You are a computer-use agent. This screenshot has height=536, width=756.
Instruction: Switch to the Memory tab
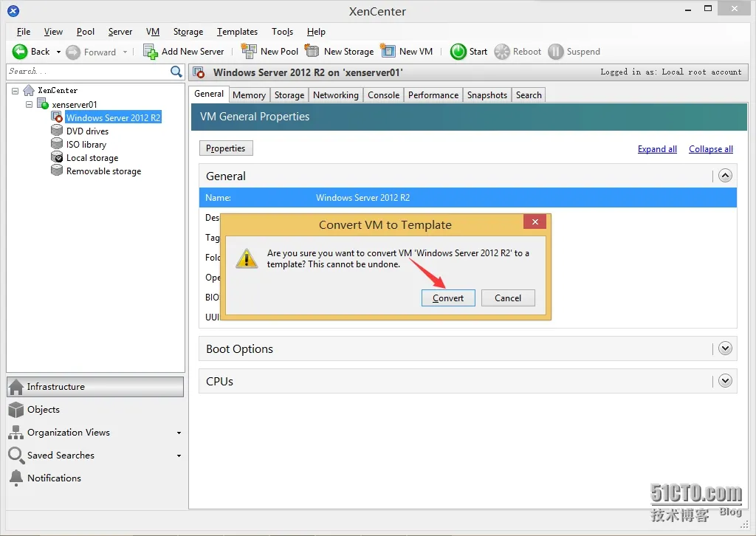[249, 95]
